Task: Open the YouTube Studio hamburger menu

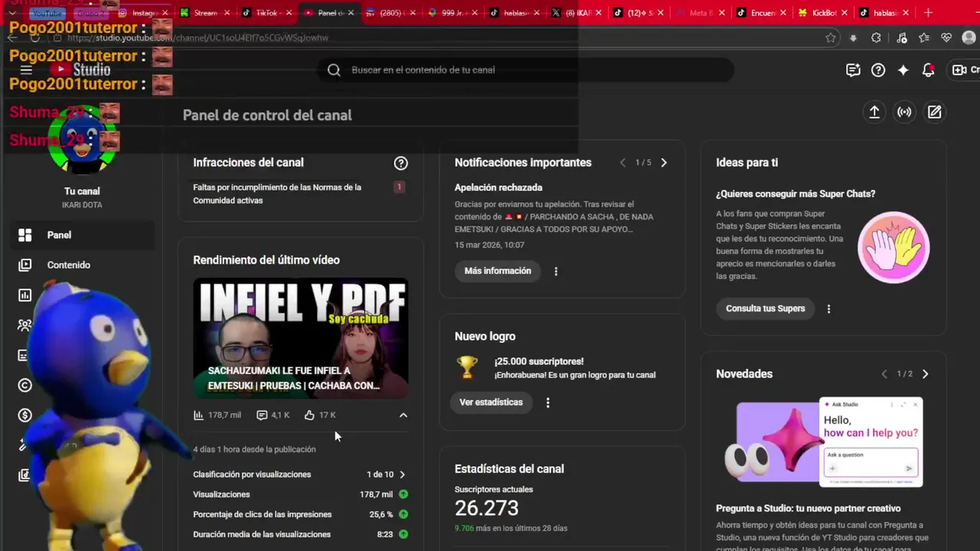Action: coord(26,70)
